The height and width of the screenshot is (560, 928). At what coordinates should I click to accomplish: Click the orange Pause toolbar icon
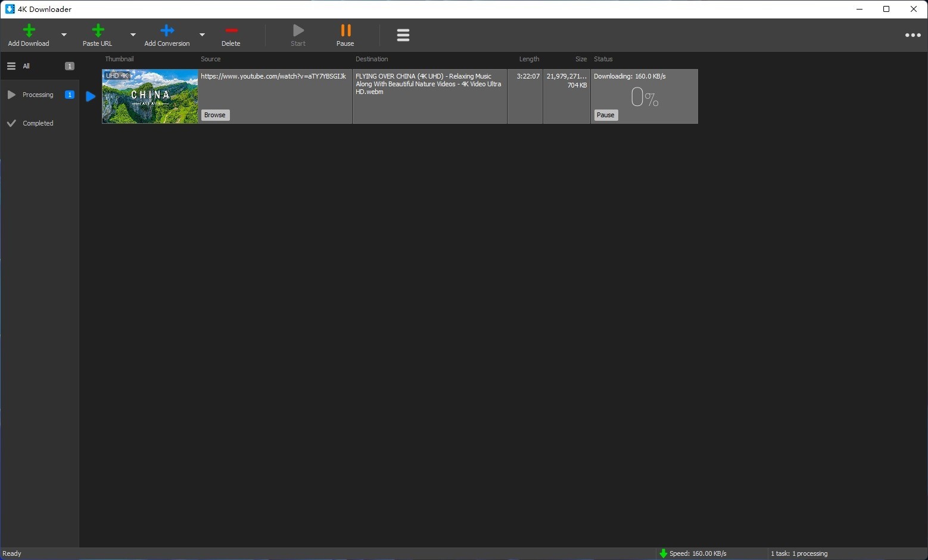[x=345, y=30]
